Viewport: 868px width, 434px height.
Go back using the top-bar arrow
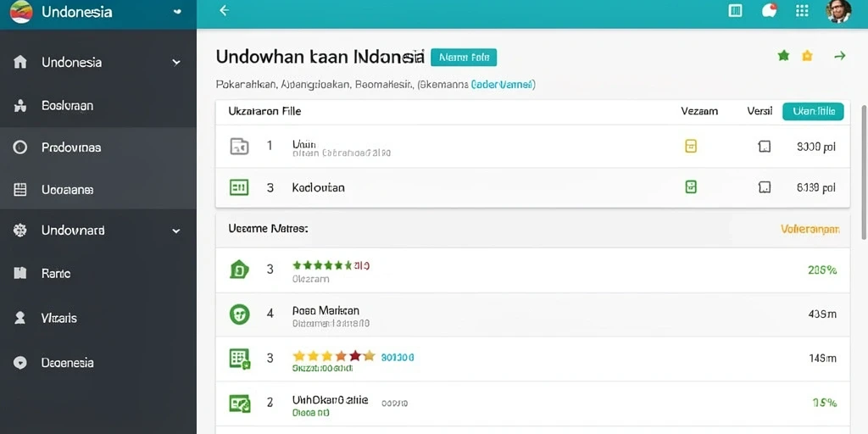tap(224, 10)
